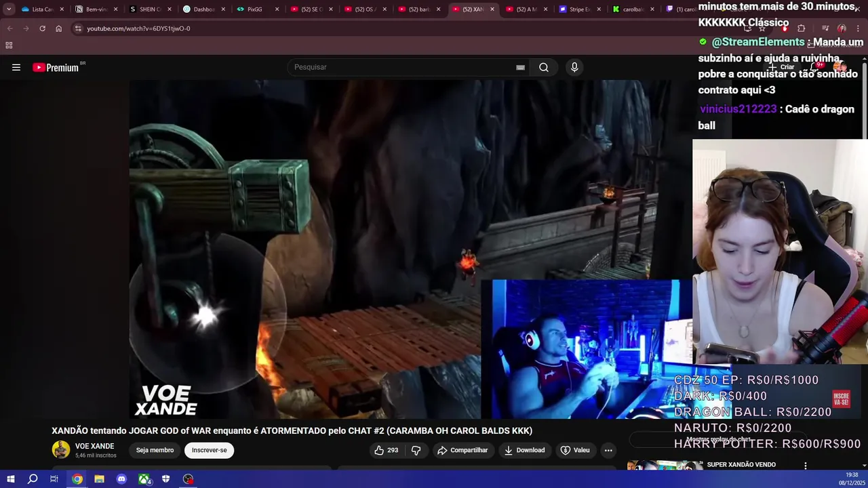Click the INSCREVA-SE red badge overlay

tap(841, 399)
